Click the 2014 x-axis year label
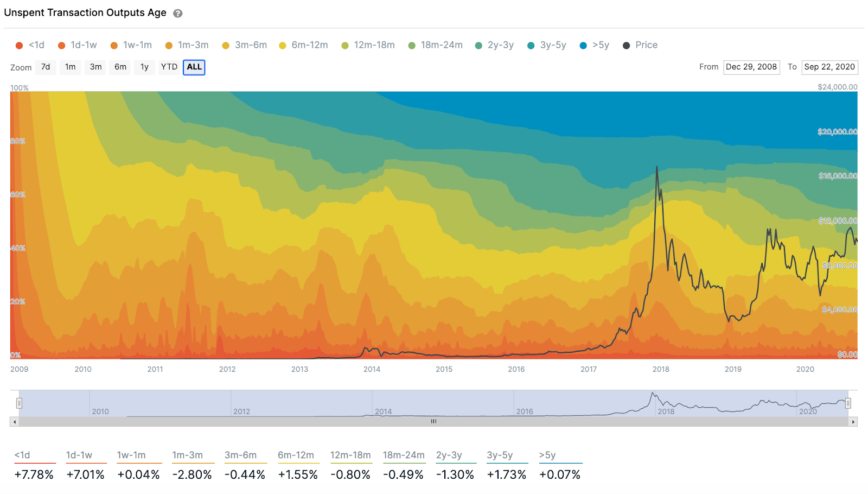Viewport: 868px width, 494px height. click(372, 369)
